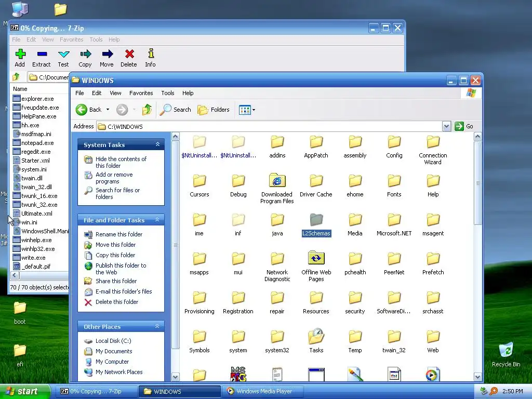
Task: Select the Prefetch folder
Action: point(433,263)
